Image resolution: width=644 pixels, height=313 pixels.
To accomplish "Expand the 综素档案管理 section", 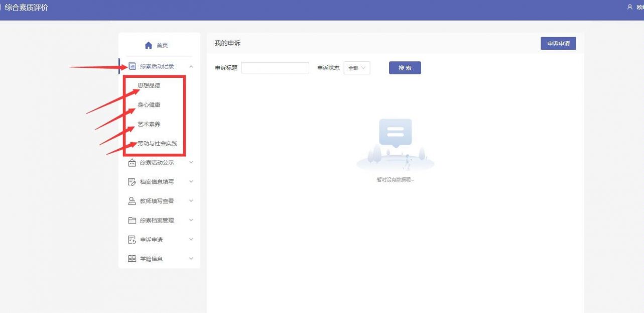I will [190, 220].
